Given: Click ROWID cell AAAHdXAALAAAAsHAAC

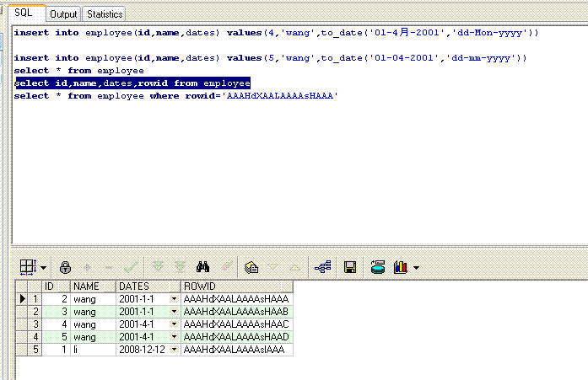Looking at the screenshot, I should (236, 324).
